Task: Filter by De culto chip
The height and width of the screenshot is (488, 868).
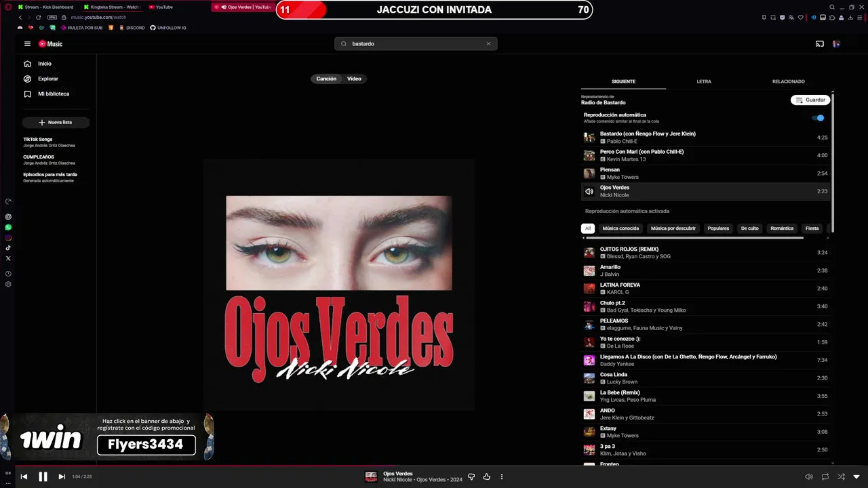Action: tap(749, 228)
